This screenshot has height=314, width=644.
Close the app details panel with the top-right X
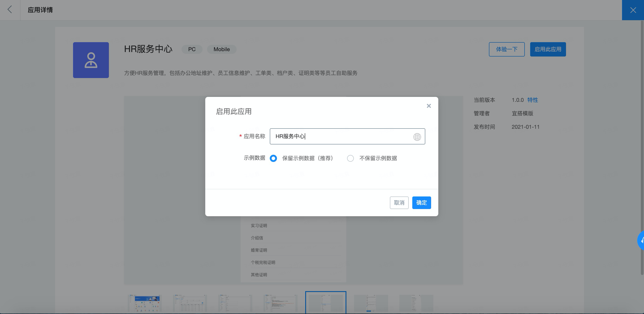click(633, 10)
